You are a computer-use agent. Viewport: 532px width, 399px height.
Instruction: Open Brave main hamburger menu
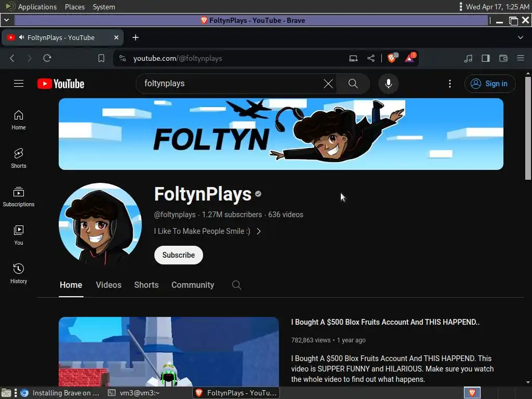[x=521, y=58]
